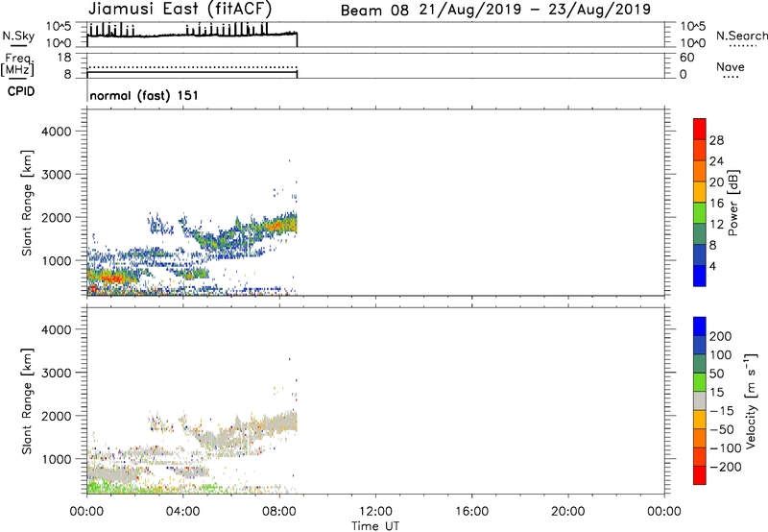
Task: Select the '18' frequency axis tick
Action: pyautogui.click(x=64, y=58)
